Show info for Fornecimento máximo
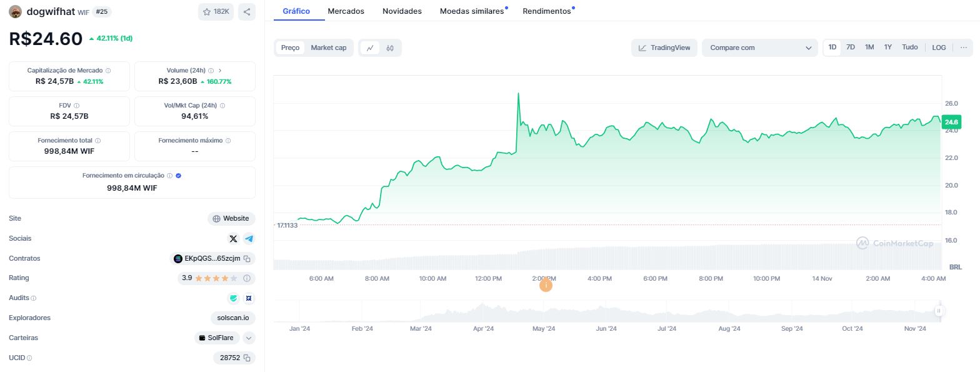Viewport: 980px width, 372px height. [x=228, y=141]
